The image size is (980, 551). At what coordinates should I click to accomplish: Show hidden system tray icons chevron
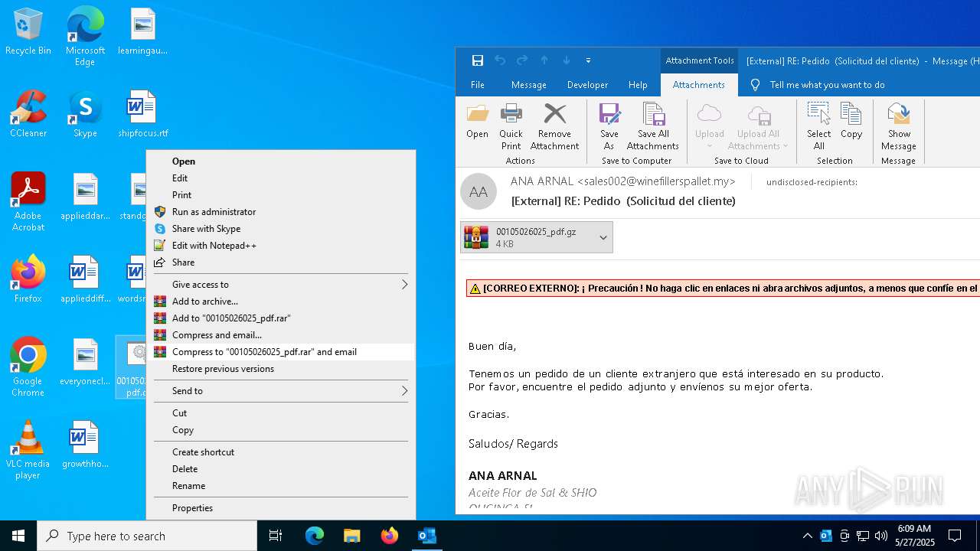(x=807, y=536)
